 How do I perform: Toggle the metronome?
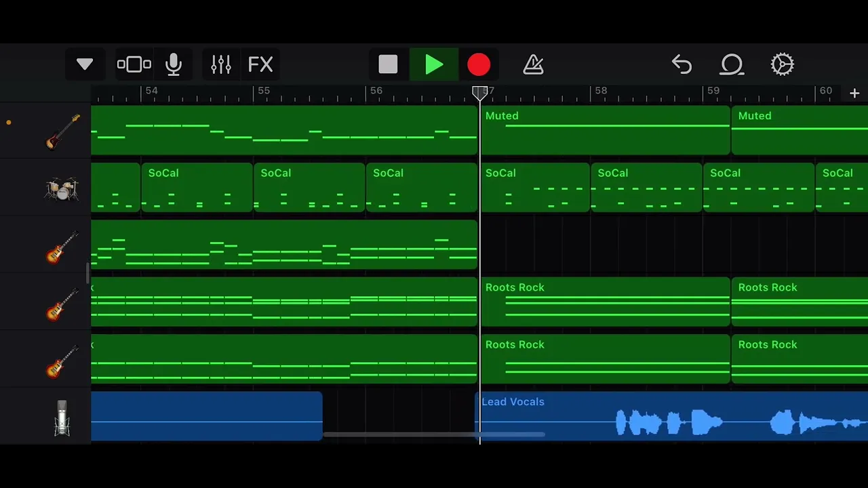pyautogui.click(x=534, y=64)
